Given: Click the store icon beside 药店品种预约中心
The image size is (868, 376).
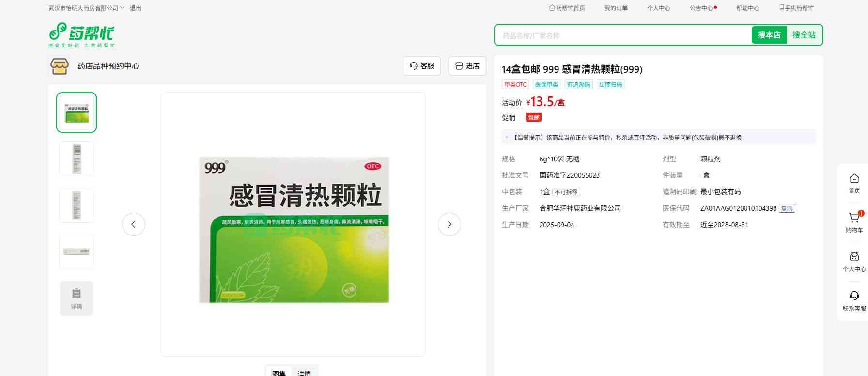Looking at the screenshot, I should click(x=60, y=66).
